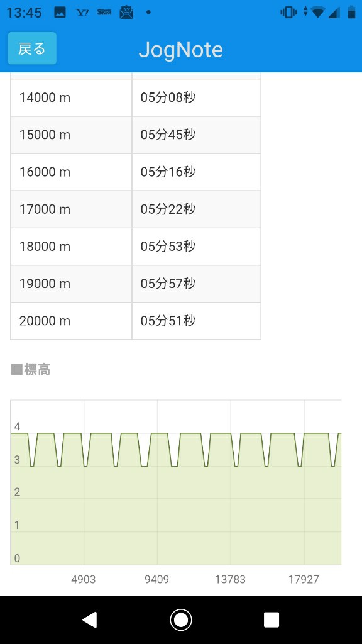Tap the image notification icon in status bar

(x=60, y=13)
